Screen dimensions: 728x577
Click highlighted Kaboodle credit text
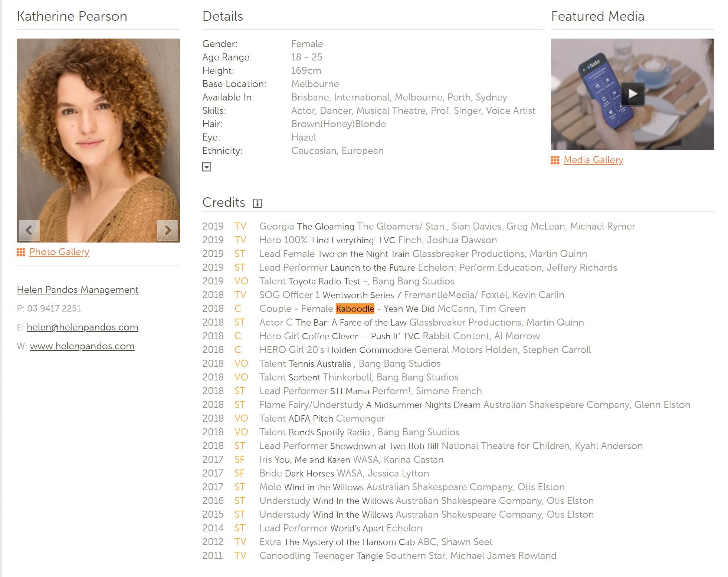coord(355,309)
